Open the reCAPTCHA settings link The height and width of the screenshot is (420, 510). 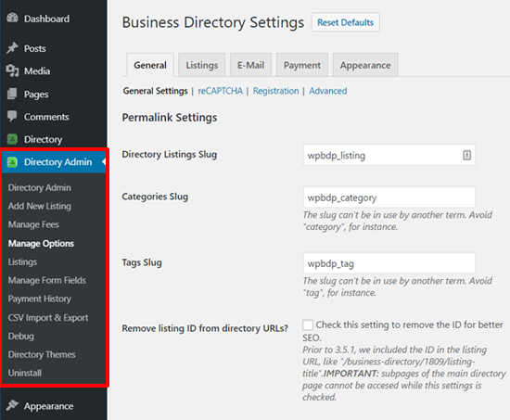pyautogui.click(x=220, y=91)
